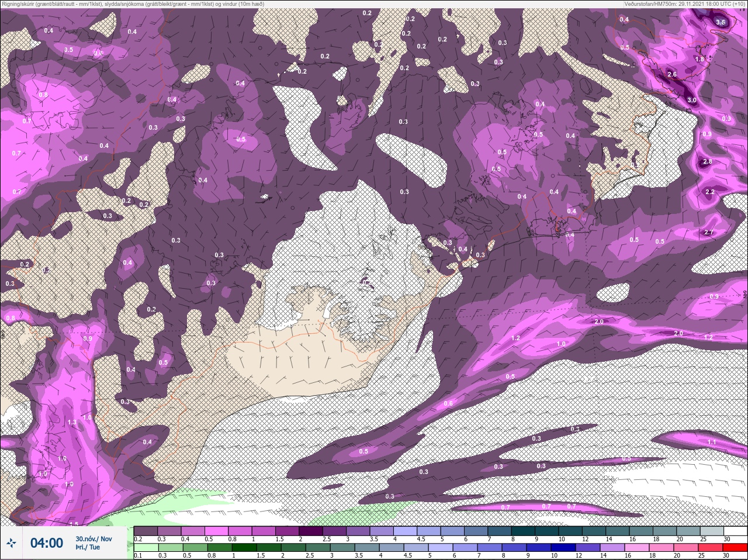The image size is (748, 560).
Task: Click the date label '30.nóv./ Nov'
Action: 93,538
